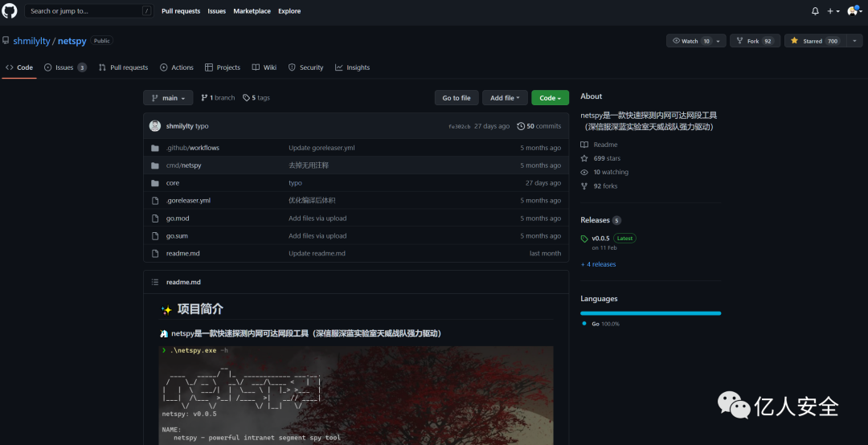Viewport: 868px width, 445px height.
Task: Go to Explore
Action: point(289,11)
